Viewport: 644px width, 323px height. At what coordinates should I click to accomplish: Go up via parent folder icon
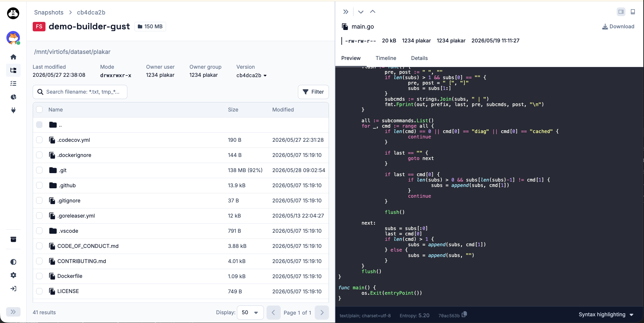53,125
